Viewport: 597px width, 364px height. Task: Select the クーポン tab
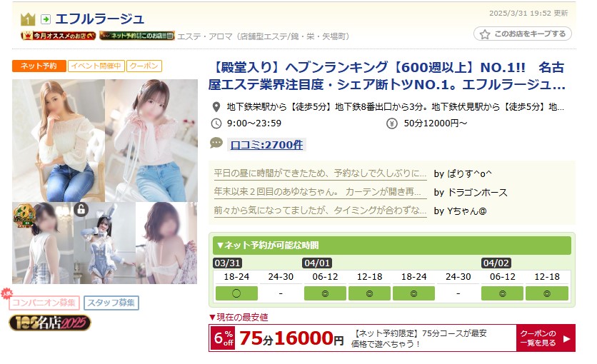coord(144,66)
